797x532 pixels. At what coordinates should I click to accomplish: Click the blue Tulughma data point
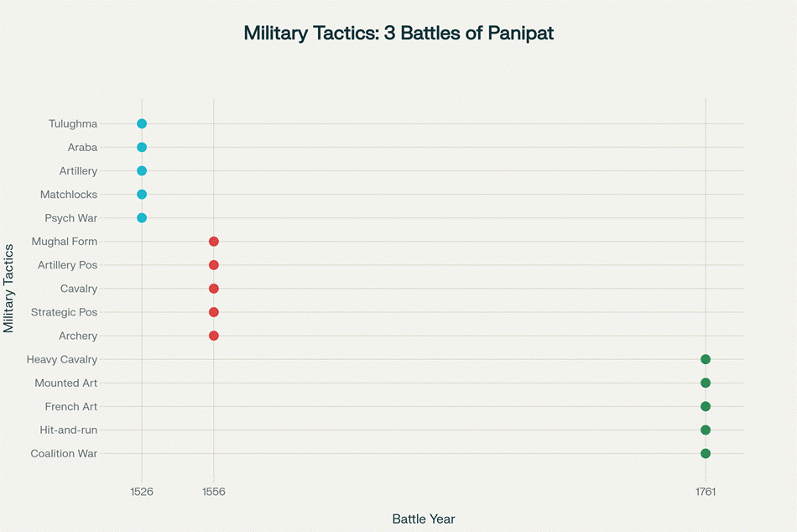[x=142, y=124]
